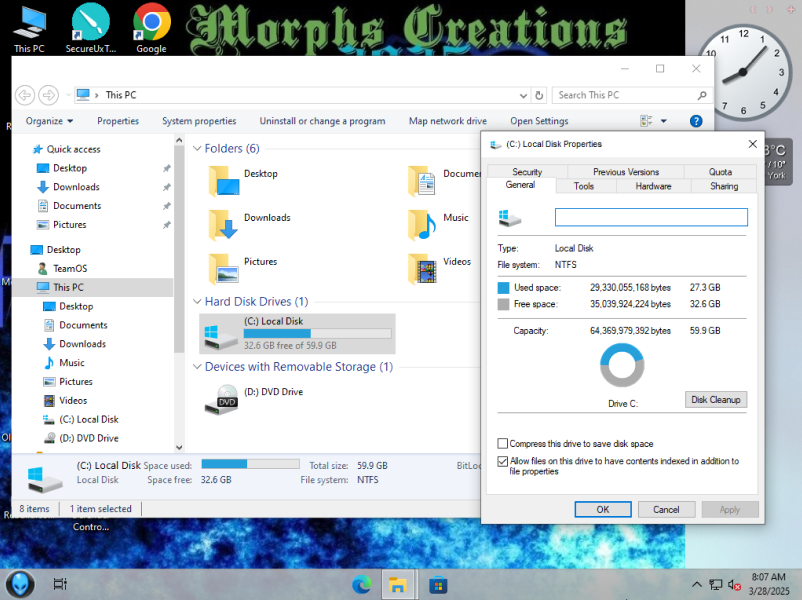This screenshot has height=600, width=802.
Task: Open the Music folder in Folders group
Action: (438, 225)
